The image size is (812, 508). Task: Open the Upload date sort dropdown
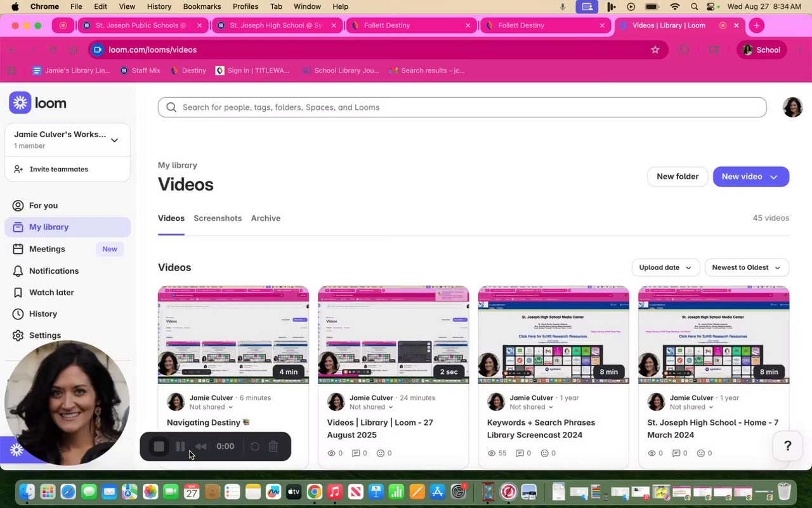[665, 267]
